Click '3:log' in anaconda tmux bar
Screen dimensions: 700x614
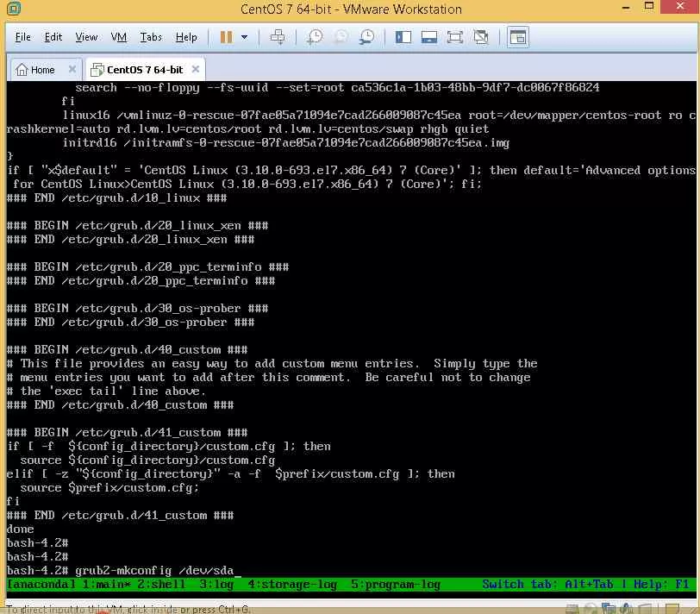pos(216,584)
